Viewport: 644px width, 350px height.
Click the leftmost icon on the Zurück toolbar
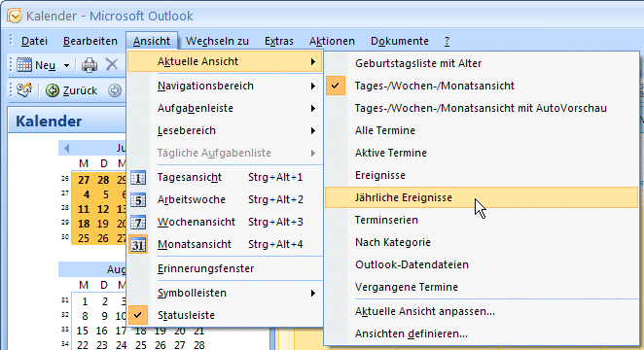(x=23, y=89)
